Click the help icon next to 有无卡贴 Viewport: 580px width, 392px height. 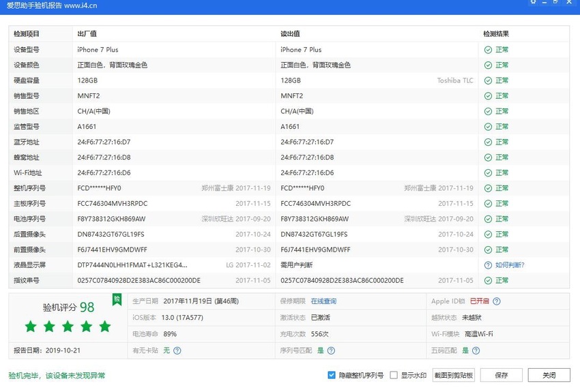[x=177, y=350]
